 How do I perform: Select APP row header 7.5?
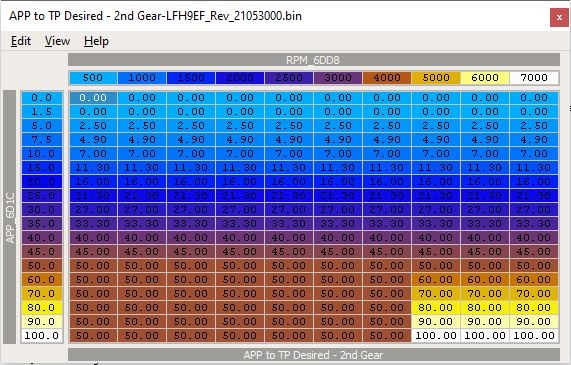42,140
